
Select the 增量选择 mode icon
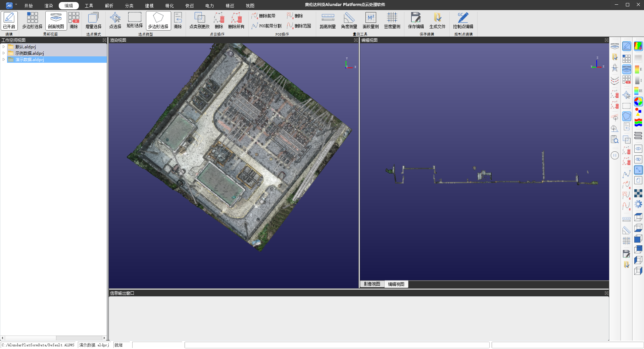[x=93, y=21]
